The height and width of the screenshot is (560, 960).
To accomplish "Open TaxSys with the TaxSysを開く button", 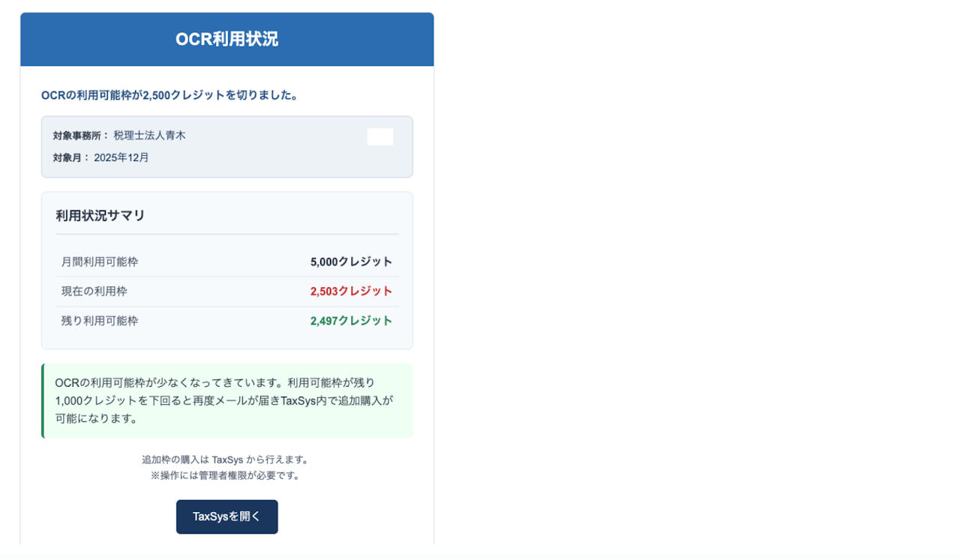I will pos(226,517).
